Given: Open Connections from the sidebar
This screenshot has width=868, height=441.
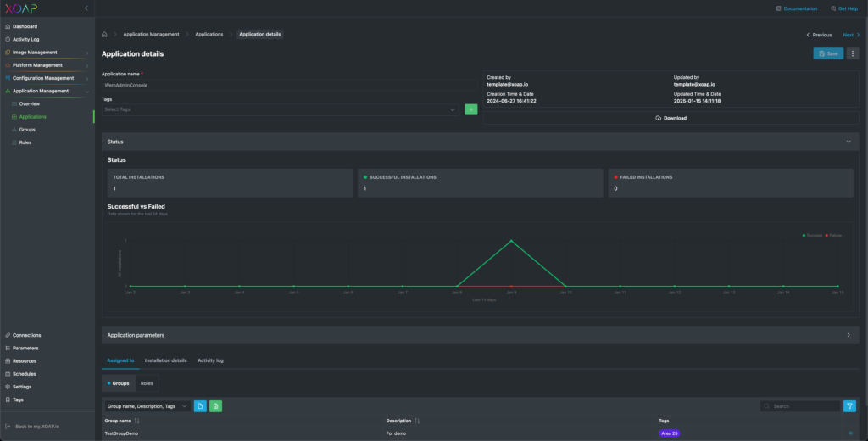Looking at the screenshot, I should [26, 335].
